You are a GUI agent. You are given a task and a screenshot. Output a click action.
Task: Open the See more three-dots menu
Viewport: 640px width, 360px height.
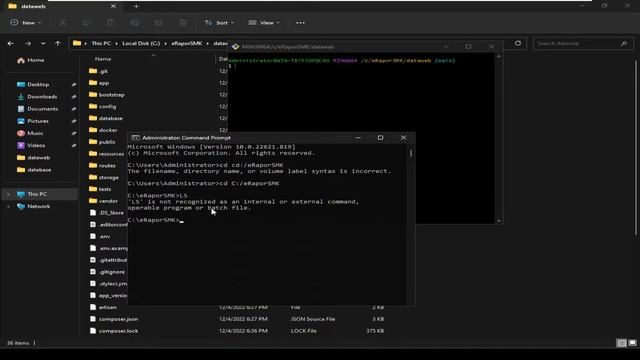coord(300,23)
